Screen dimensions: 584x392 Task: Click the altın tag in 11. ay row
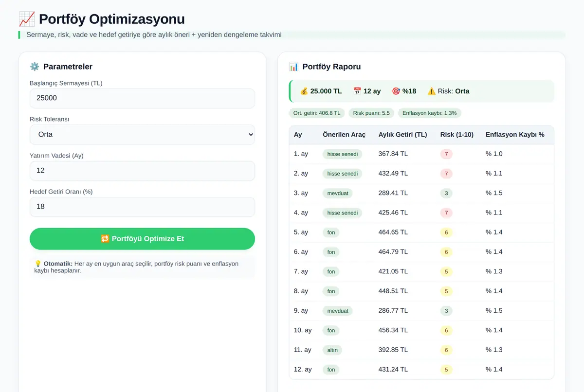[332, 350]
